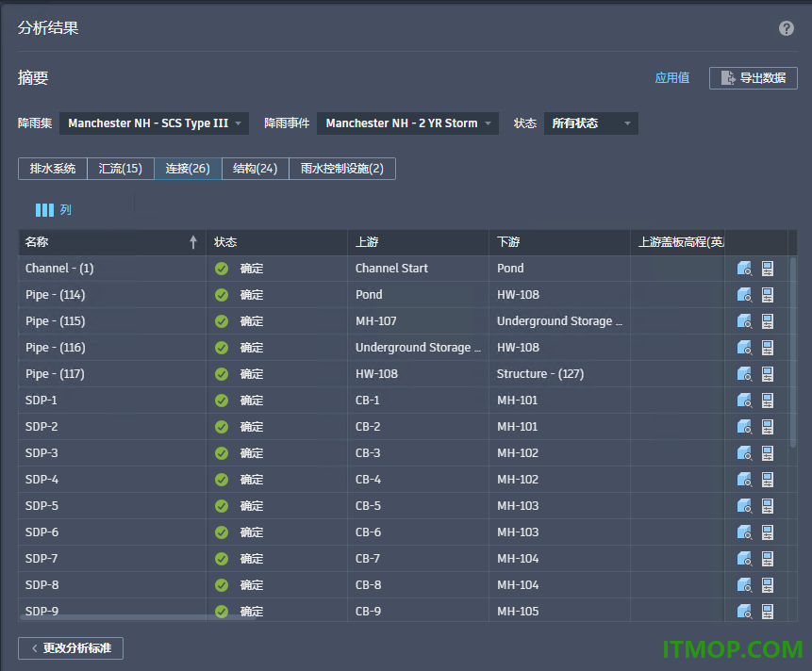The height and width of the screenshot is (671, 812).
Task: Zoom to object for SDP-4 row
Action: [x=744, y=480]
